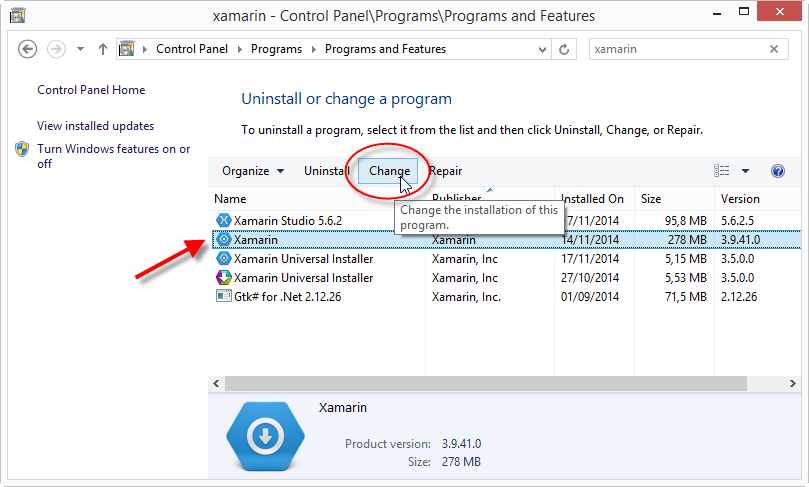Click publisher Xamarin, Inc. for Gtk#
Screen dimensions: 809x487
[466, 297]
